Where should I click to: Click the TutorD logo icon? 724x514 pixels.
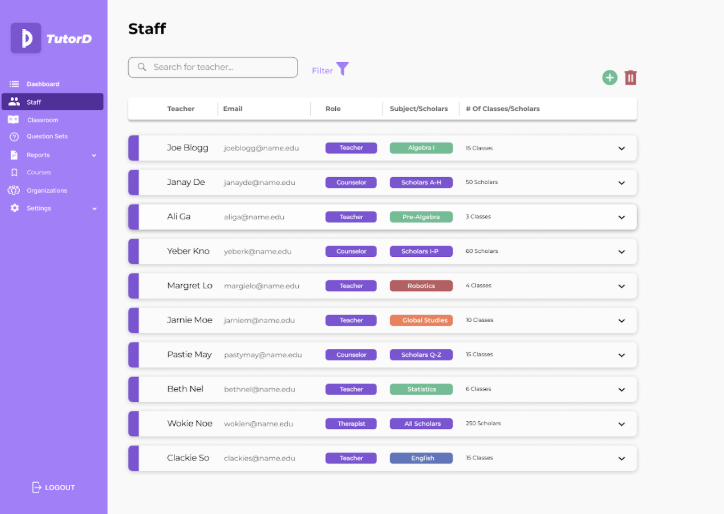pos(26,38)
